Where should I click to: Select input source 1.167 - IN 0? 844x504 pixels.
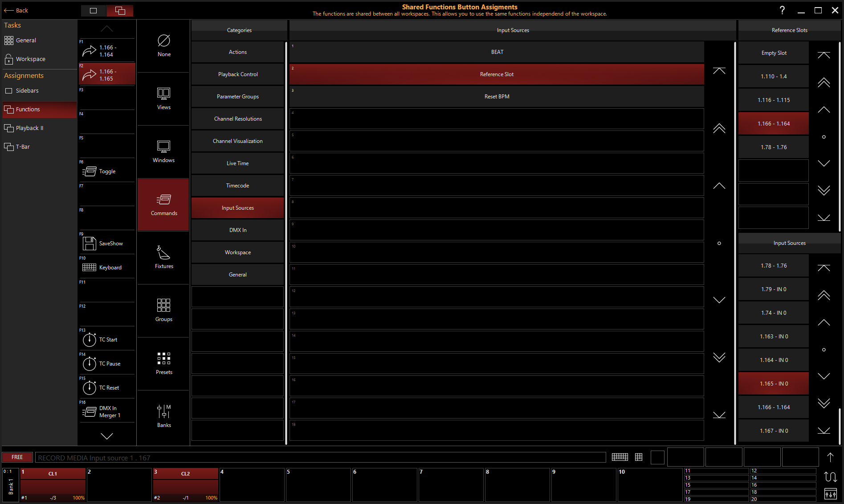click(x=774, y=431)
